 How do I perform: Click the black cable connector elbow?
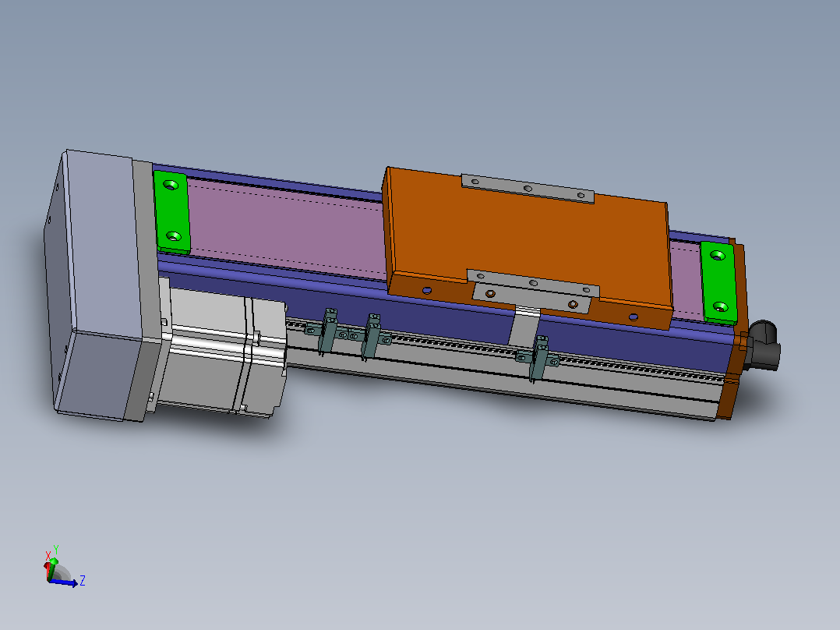click(x=764, y=344)
